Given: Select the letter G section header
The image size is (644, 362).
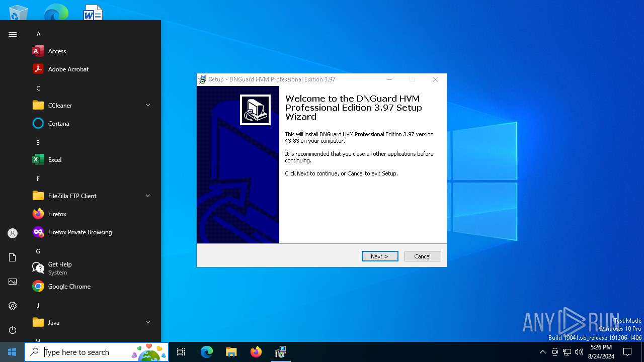Looking at the screenshot, I should (38, 251).
